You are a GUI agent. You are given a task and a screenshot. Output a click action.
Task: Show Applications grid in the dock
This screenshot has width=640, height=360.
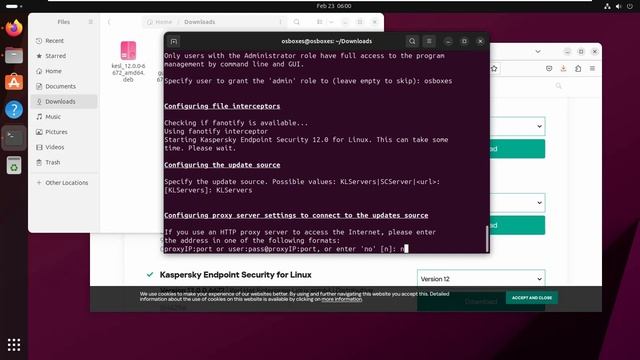coord(14,345)
